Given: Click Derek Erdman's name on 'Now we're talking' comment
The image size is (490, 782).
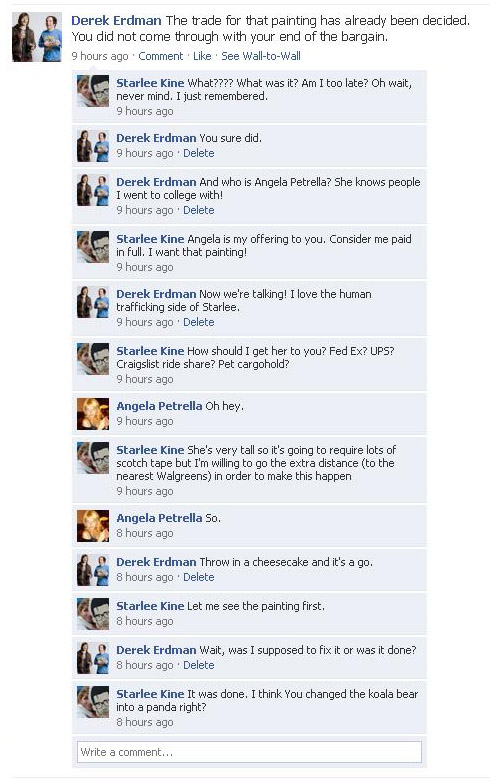Looking at the screenshot, I should pyautogui.click(x=156, y=294).
